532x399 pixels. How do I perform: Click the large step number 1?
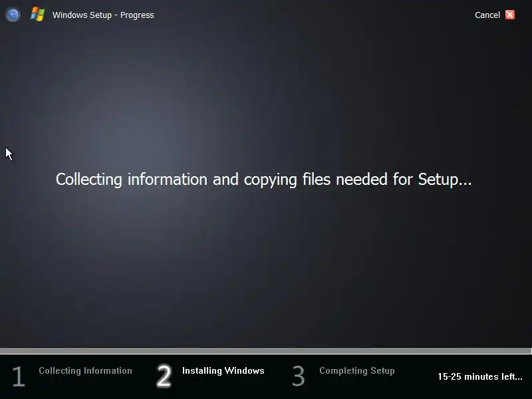tap(19, 376)
